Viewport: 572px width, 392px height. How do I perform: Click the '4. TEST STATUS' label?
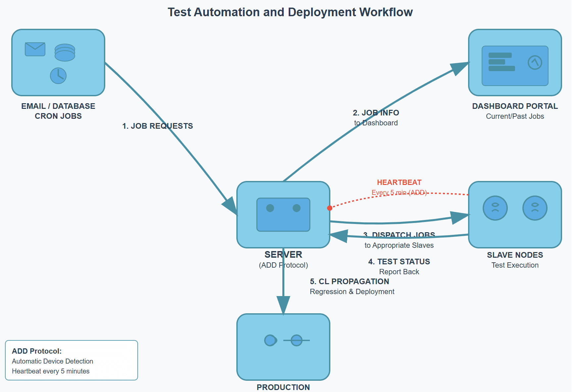pos(399,262)
